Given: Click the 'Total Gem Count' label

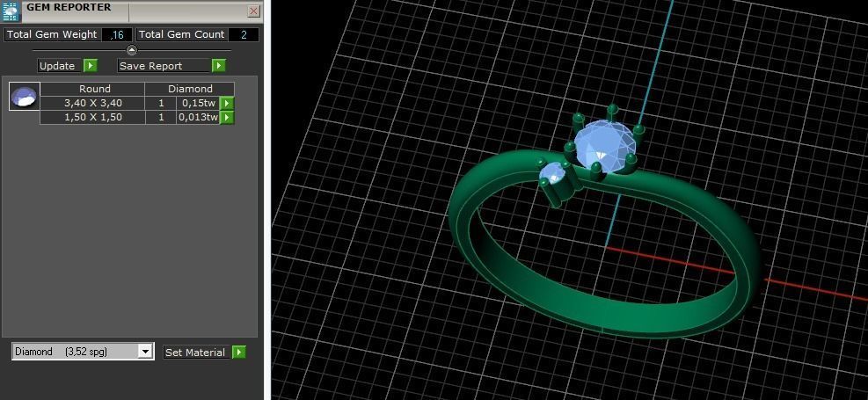Looking at the screenshot, I should [181, 34].
